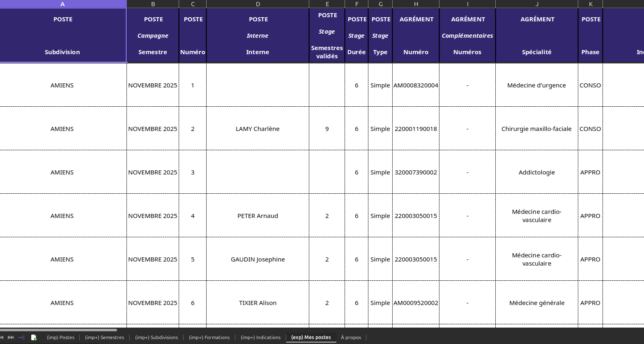Select column I header

pos(467,4)
